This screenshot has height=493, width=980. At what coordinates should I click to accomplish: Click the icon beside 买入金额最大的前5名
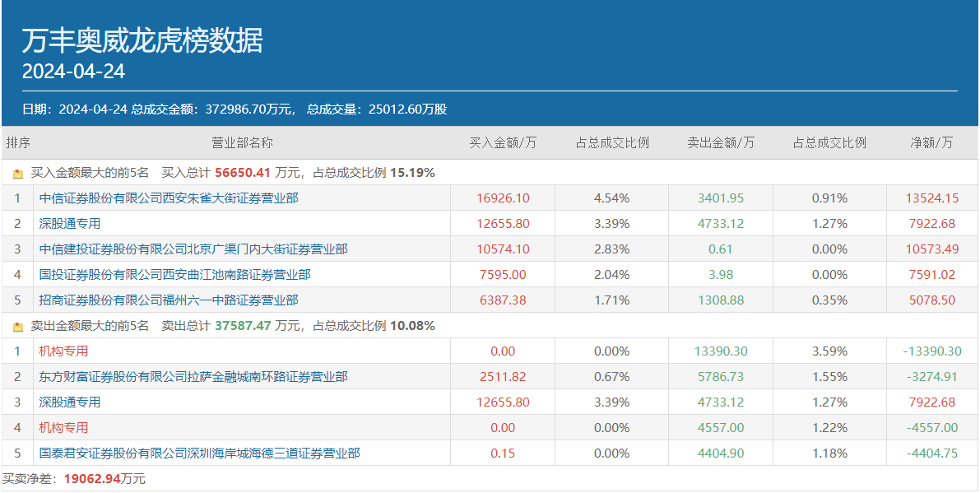[x=18, y=174]
